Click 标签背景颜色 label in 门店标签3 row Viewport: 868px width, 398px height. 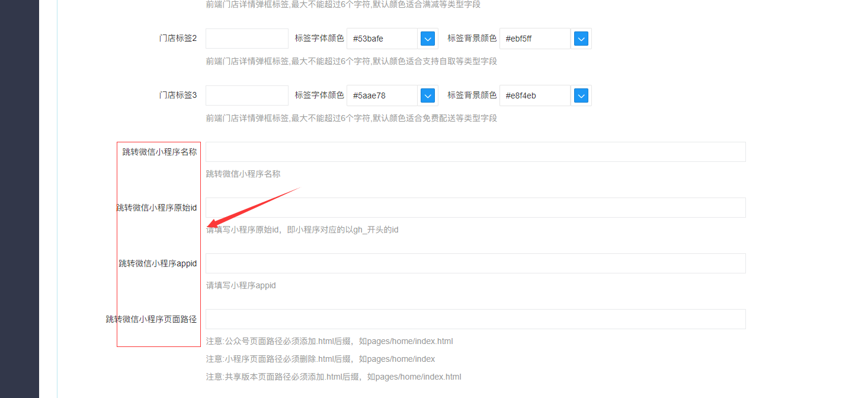tap(472, 95)
